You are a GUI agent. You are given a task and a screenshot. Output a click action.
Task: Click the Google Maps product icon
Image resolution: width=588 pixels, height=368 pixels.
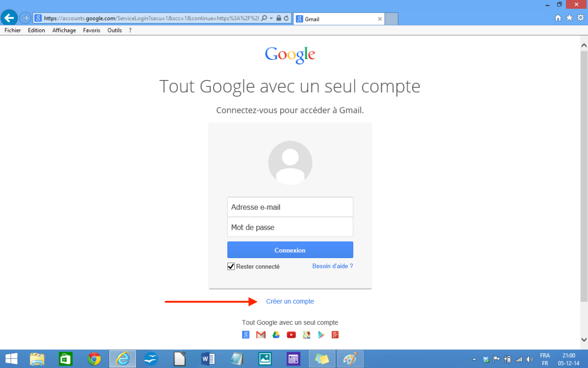tap(307, 335)
